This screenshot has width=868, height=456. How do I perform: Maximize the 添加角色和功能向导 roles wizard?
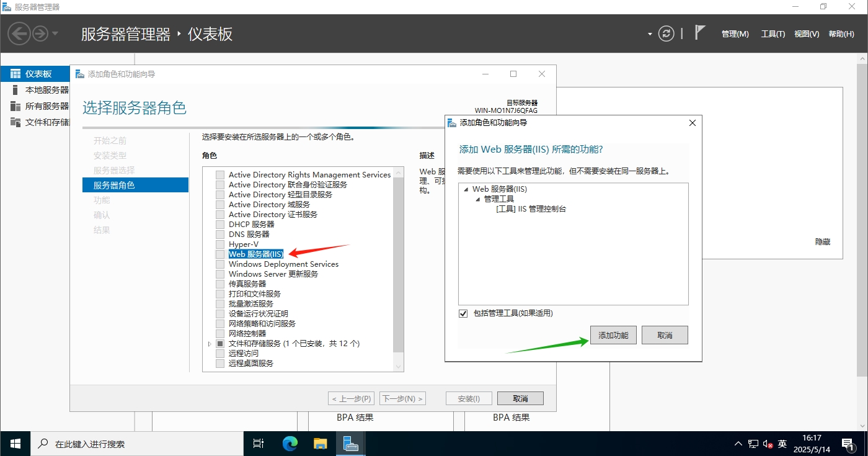tap(513, 74)
